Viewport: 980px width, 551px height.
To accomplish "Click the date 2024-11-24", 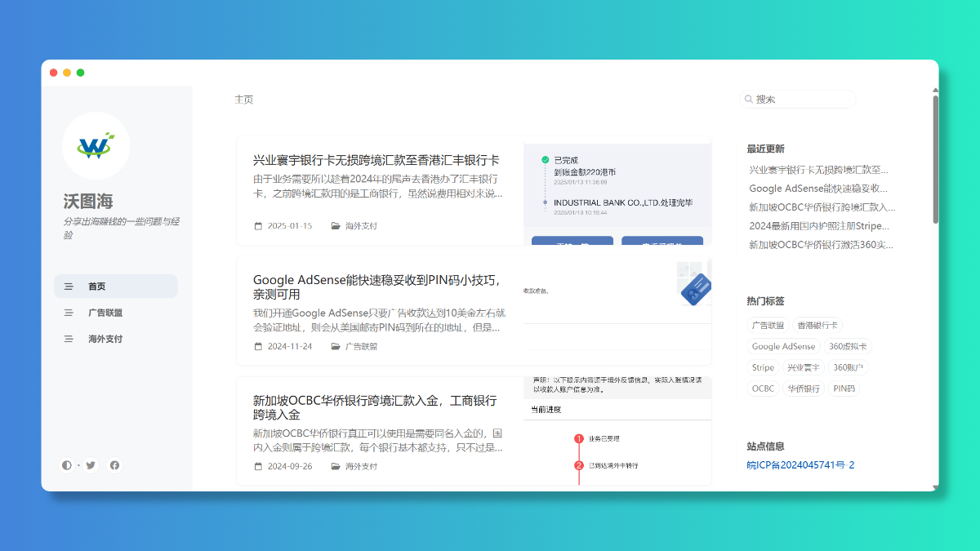I will pyautogui.click(x=290, y=346).
